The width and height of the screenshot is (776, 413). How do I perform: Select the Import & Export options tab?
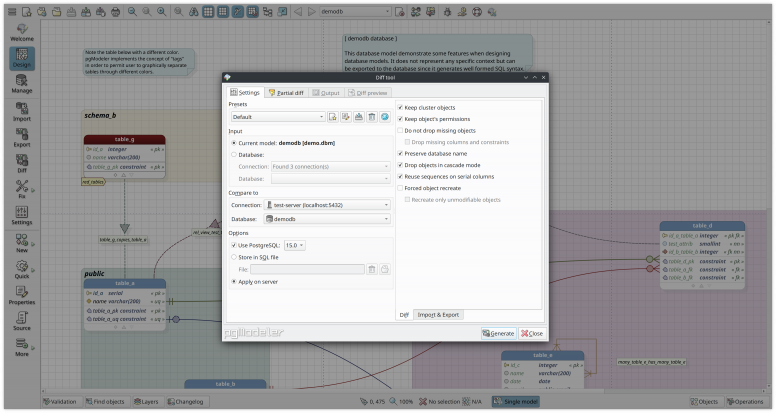click(438, 315)
